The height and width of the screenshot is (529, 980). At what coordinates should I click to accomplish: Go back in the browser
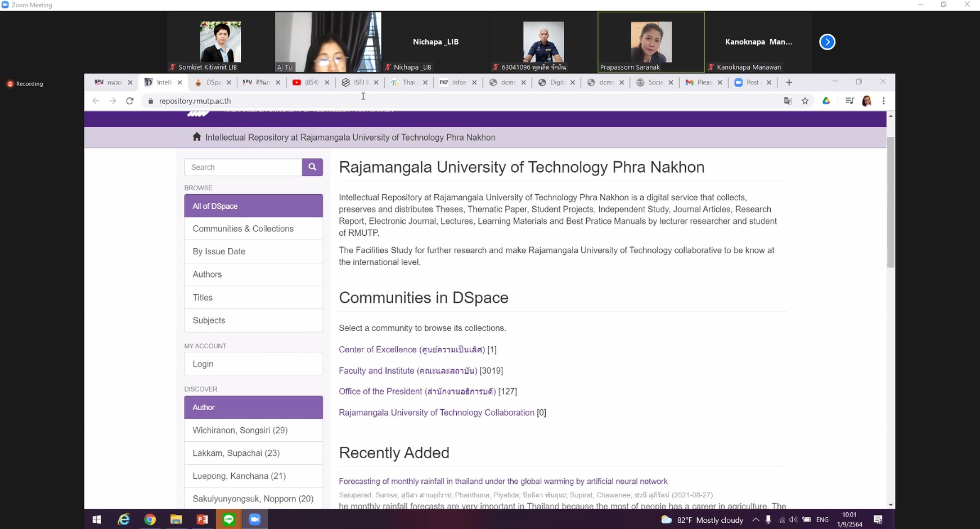(96, 101)
